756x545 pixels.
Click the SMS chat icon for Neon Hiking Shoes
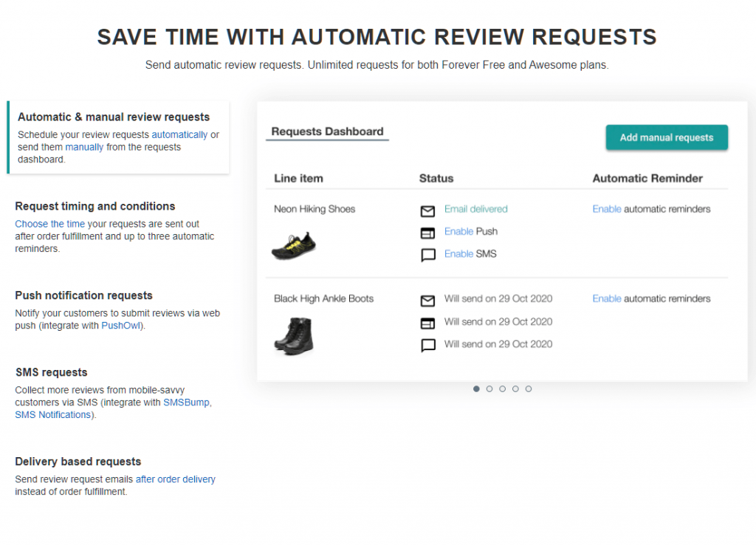click(427, 256)
